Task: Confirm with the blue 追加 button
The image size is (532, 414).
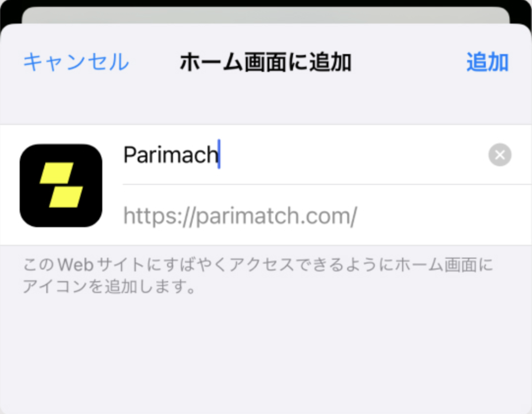Action: pos(487,62)
